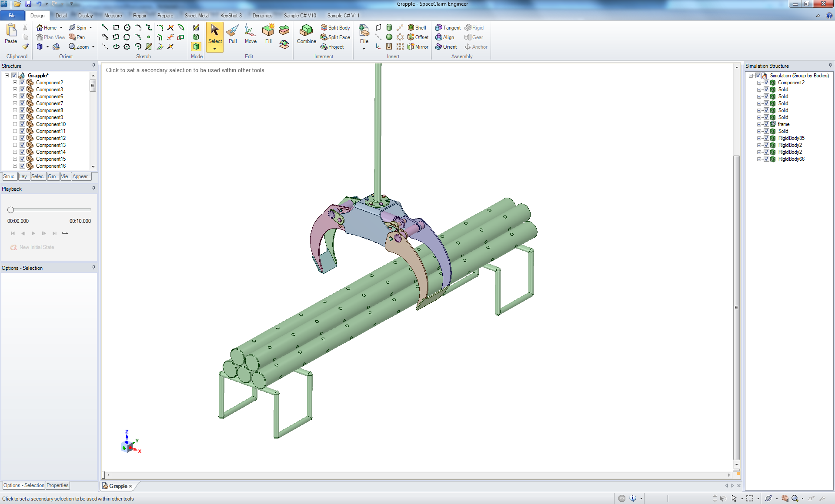The image size is (835, 504).
Task: Open the Combine tool
Action: (x=306, y=34)
